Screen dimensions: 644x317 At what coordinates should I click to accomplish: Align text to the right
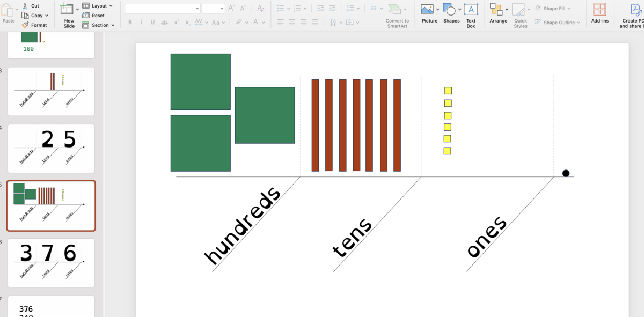click(x=303, y=22)
